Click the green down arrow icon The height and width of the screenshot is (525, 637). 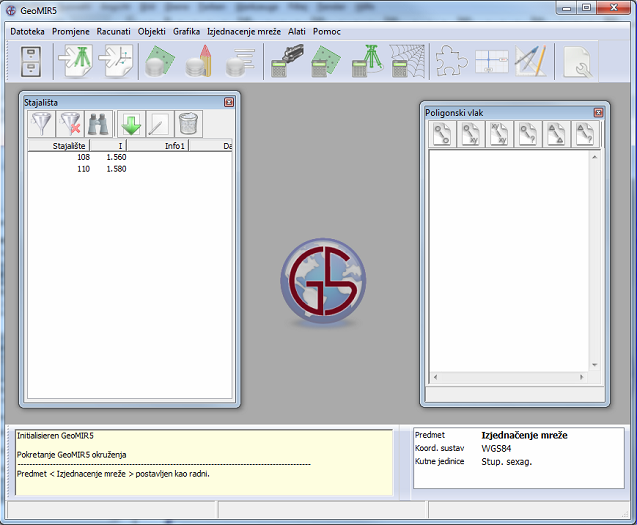point(131,124)
